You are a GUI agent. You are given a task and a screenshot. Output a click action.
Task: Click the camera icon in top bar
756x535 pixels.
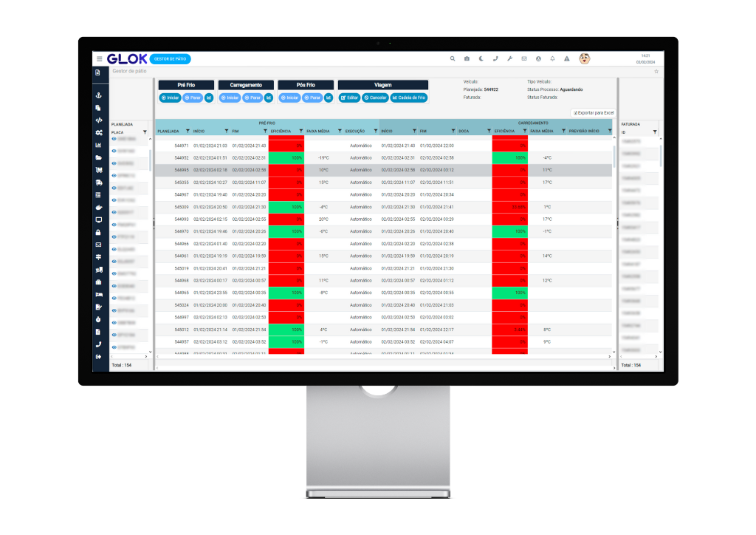[467, 58]
